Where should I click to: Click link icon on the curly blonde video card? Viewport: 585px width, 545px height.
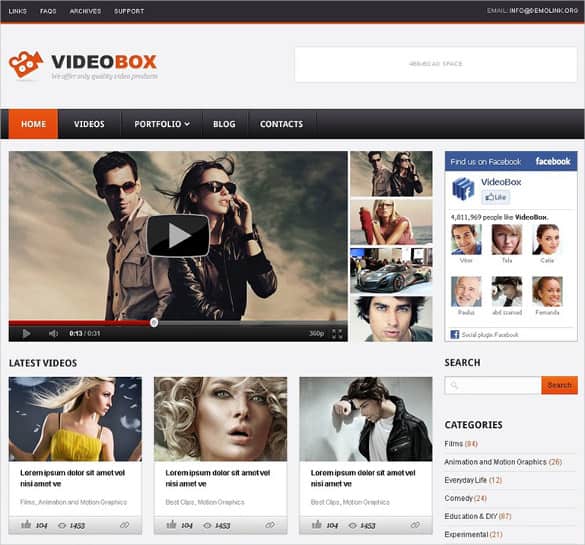(x=270, y=525)
